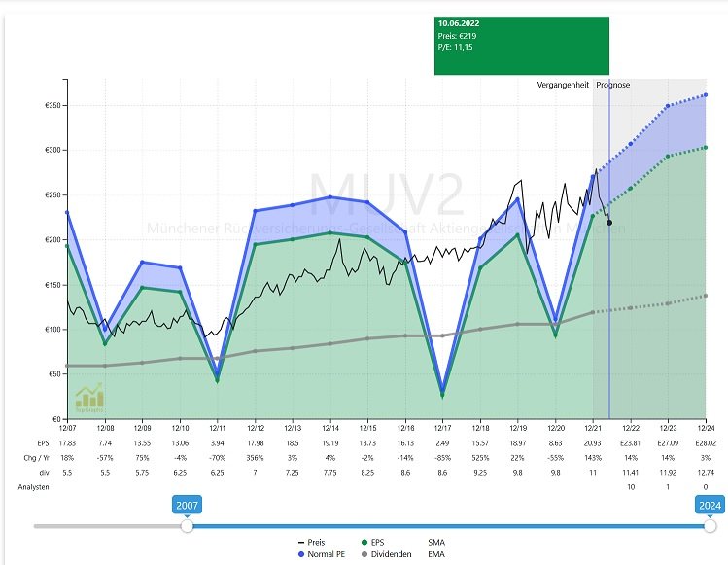
Task: Click the green 10.06.2022 price tooltip
Action: [x=521, y=46]
